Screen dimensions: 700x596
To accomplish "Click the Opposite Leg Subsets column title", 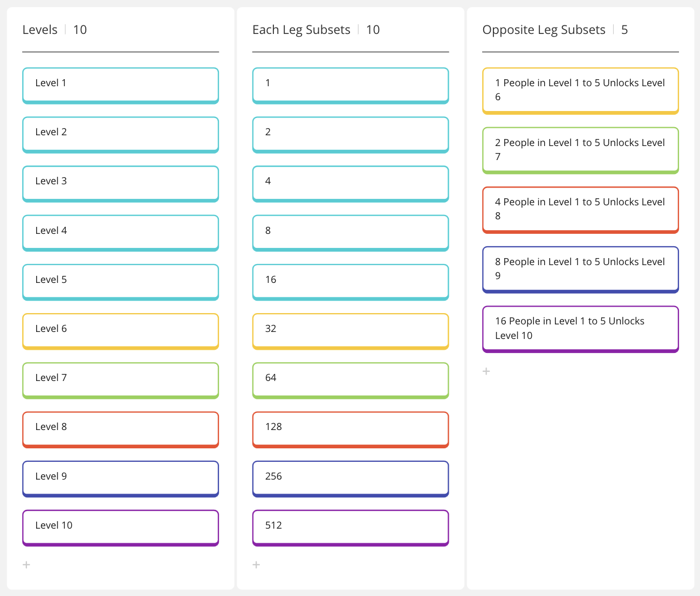I will click(544, 30).
